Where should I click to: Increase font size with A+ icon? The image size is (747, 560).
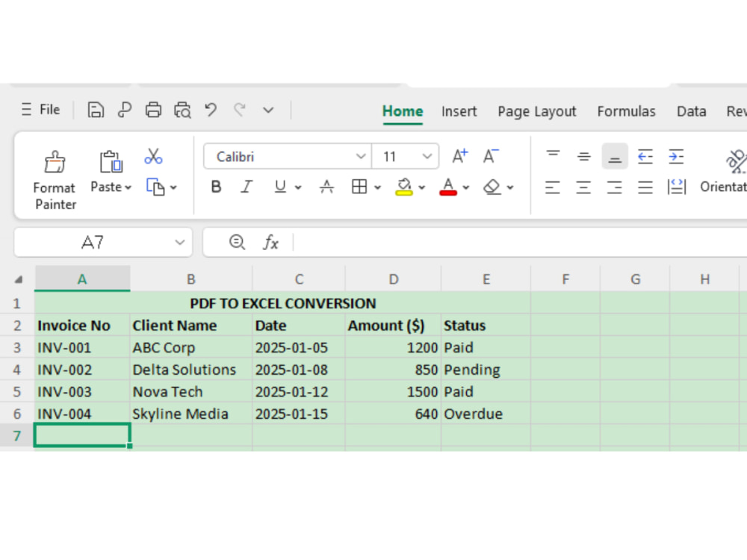pos(459,156)
